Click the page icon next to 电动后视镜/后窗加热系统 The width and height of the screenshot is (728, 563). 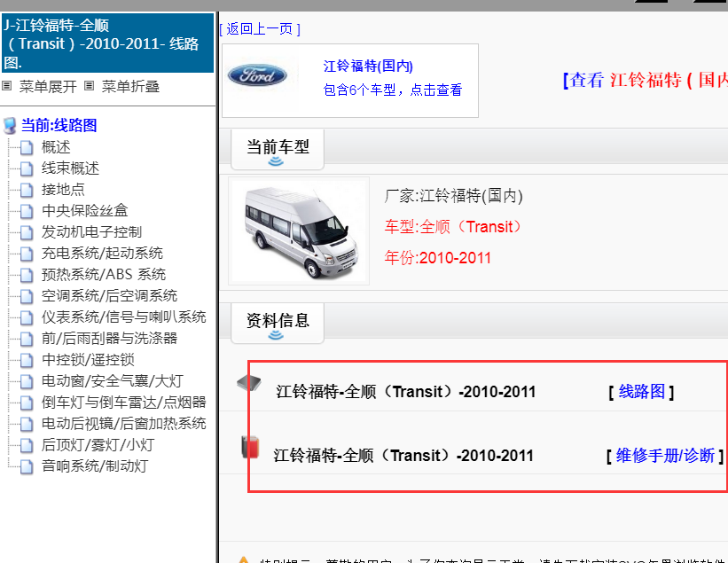(27, 424)
